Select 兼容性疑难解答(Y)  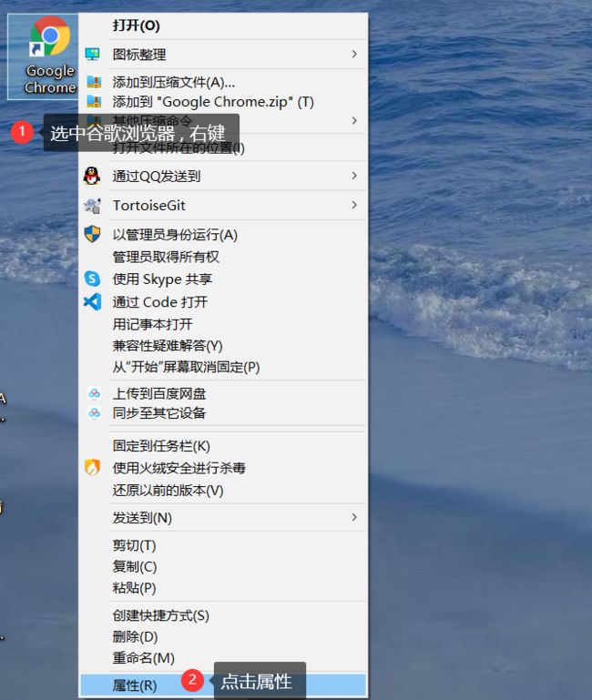223,346
